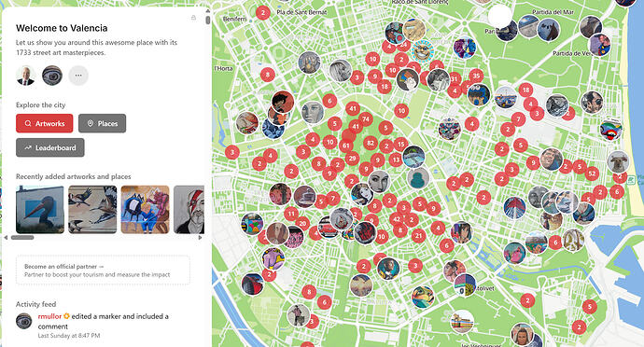This screenshot has width=644, height=347.
Task: Open the Artworks explorer button
Action: 45,123
